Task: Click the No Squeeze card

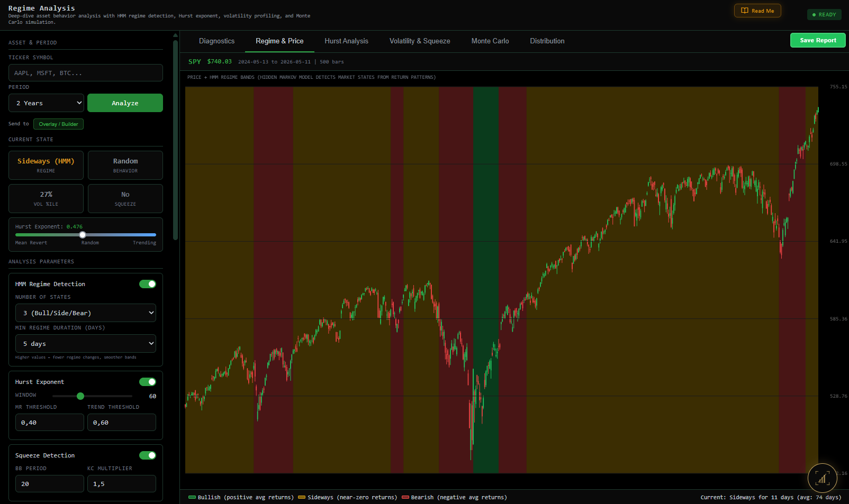Action: [x=125, y=199]
